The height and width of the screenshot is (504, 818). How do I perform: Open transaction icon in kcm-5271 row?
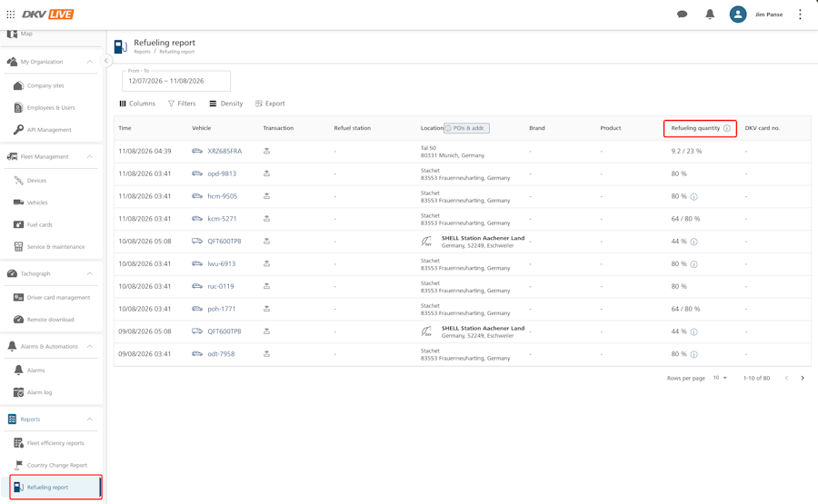(x=266, y=219)
